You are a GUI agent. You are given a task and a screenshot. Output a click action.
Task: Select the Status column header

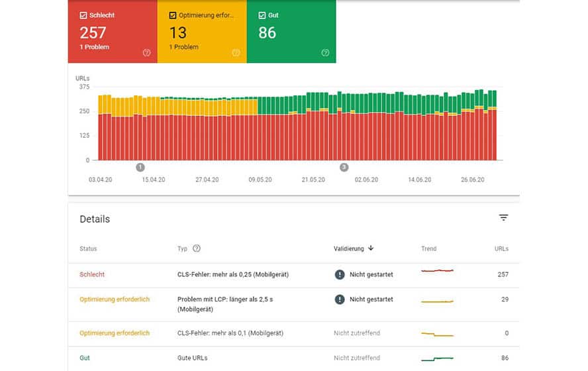click(x=88, y=248)
